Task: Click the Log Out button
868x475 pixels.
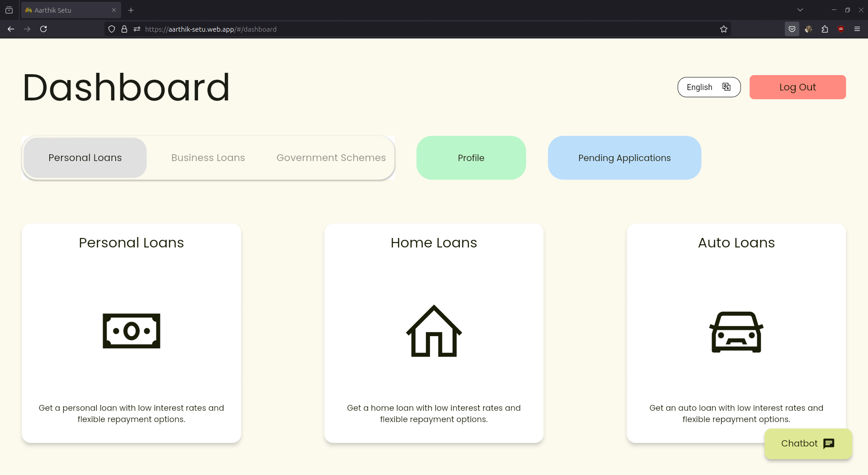Action: (797, 87)
